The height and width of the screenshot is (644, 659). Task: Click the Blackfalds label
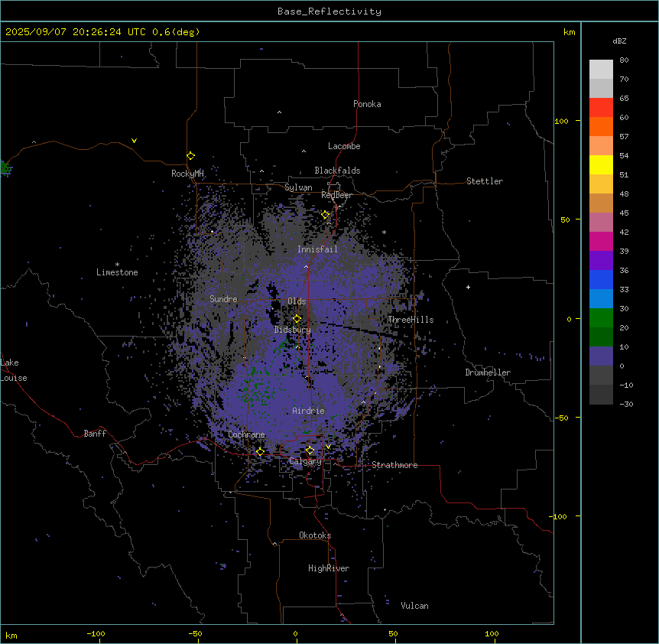(337, 171)
